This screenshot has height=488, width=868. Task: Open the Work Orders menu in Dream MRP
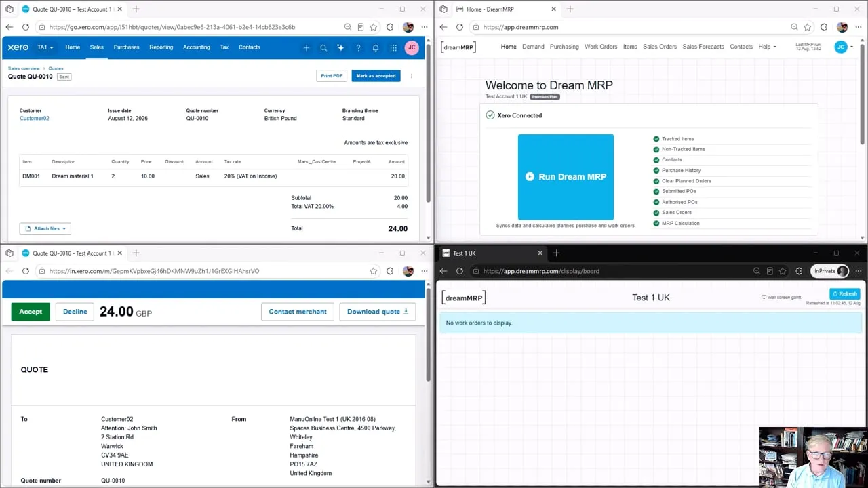tap(601, 47)
